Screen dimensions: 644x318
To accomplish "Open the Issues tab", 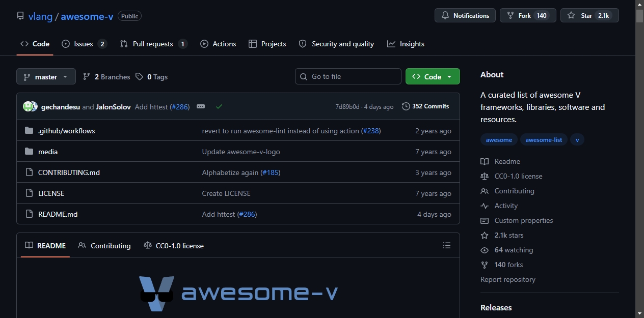I will (x=84, y=44).
